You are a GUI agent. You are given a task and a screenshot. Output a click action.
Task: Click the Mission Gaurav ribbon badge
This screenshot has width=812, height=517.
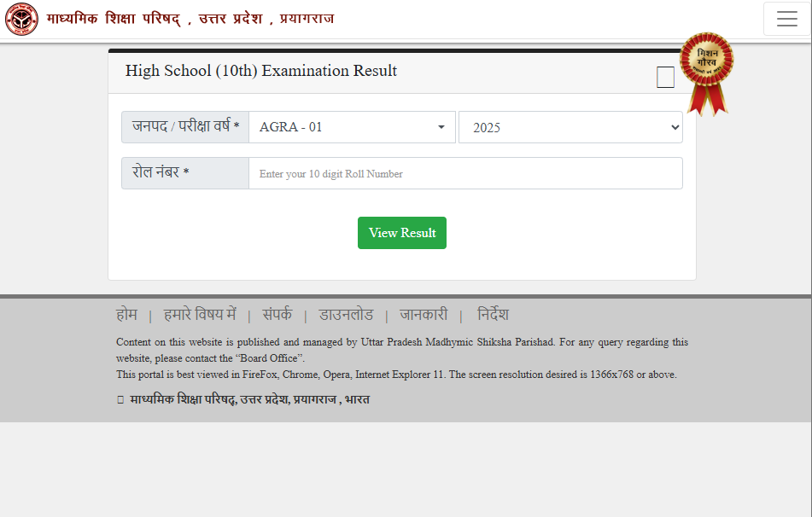coord(706,72)
